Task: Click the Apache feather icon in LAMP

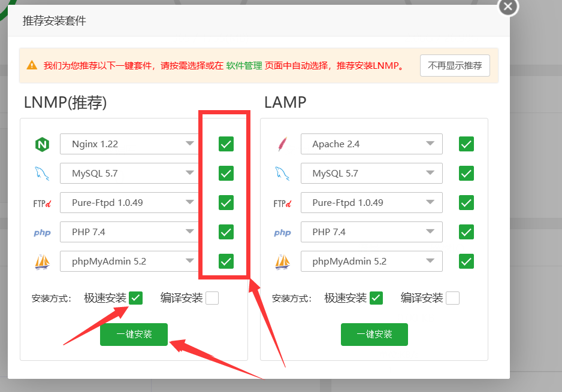Action: click(x=282, y=144)
